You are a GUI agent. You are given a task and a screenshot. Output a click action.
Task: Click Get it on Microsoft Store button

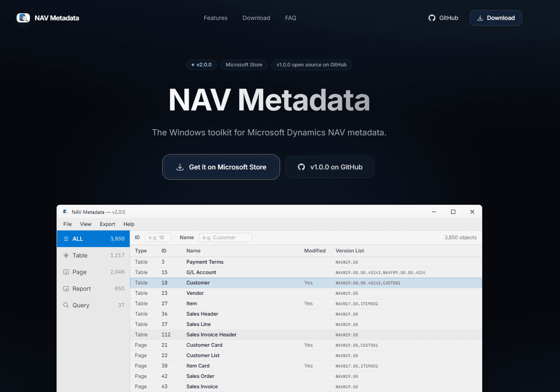[221, 167]
